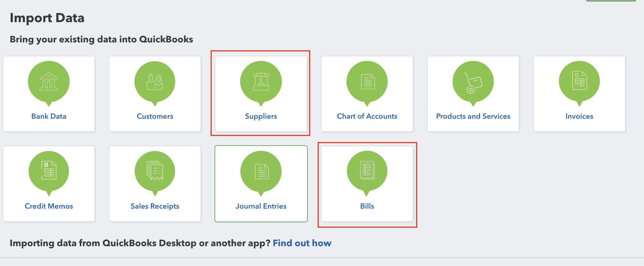Click the 'Customers' text label
This screenshot has width=644, height=266.
pyautogui.click(x=155, y=116)
